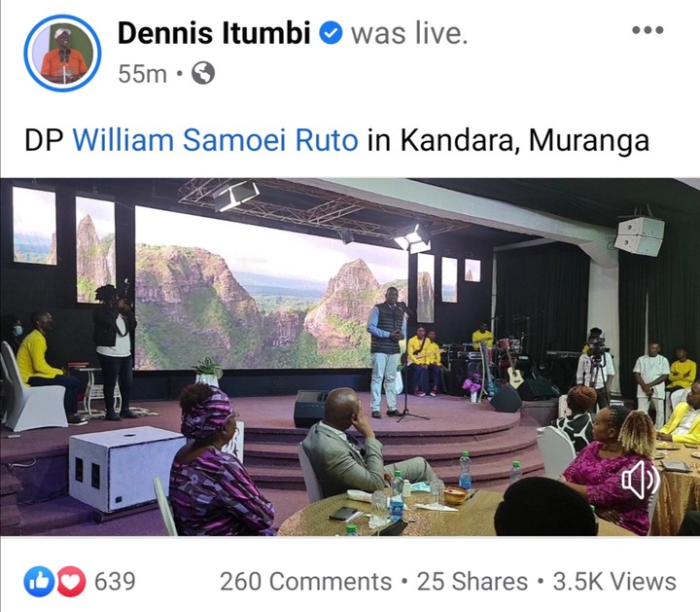View the 25 Shares list
The width and height of the screenshot is (700, 612).
pyautogui.click(x=472, y=581)
